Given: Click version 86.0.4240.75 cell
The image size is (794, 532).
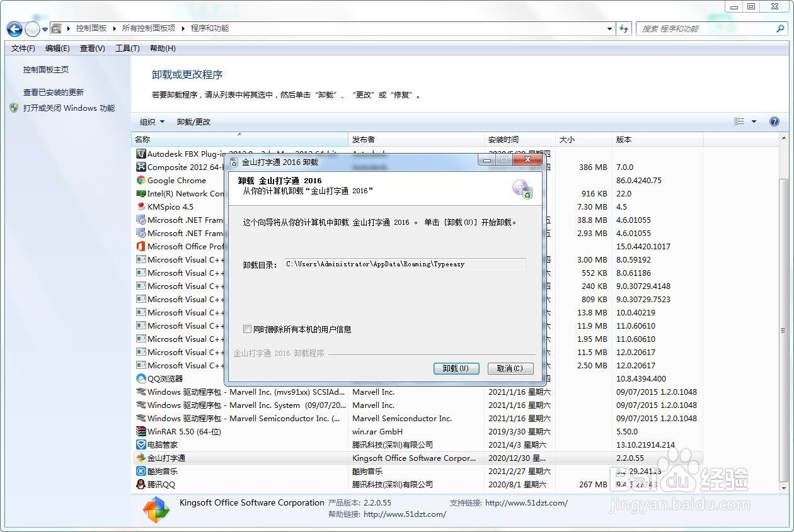Looking at the screenshot, I should [639, 180].
